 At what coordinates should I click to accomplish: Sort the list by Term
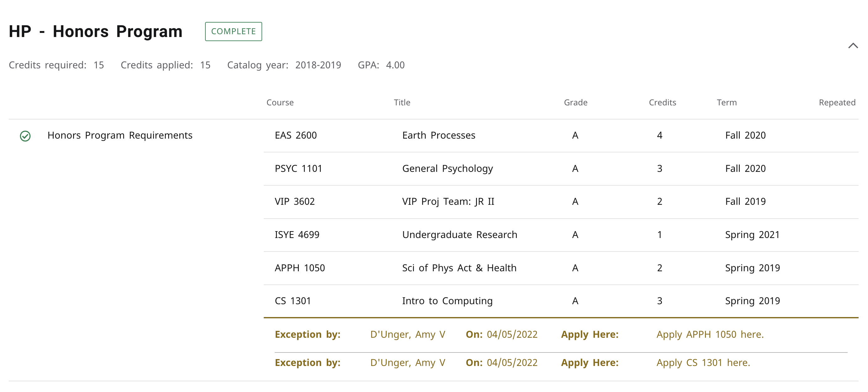click(x=727, y=103)
